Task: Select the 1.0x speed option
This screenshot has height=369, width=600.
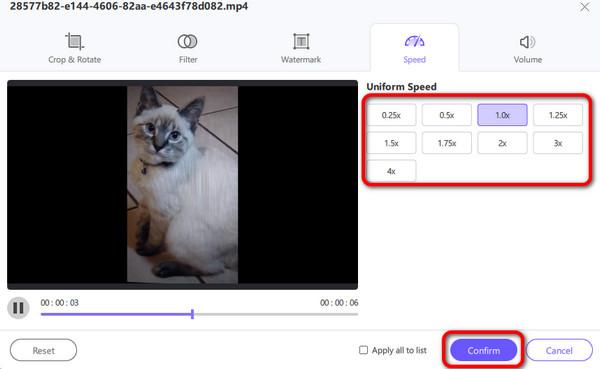Action: [502, 115]
